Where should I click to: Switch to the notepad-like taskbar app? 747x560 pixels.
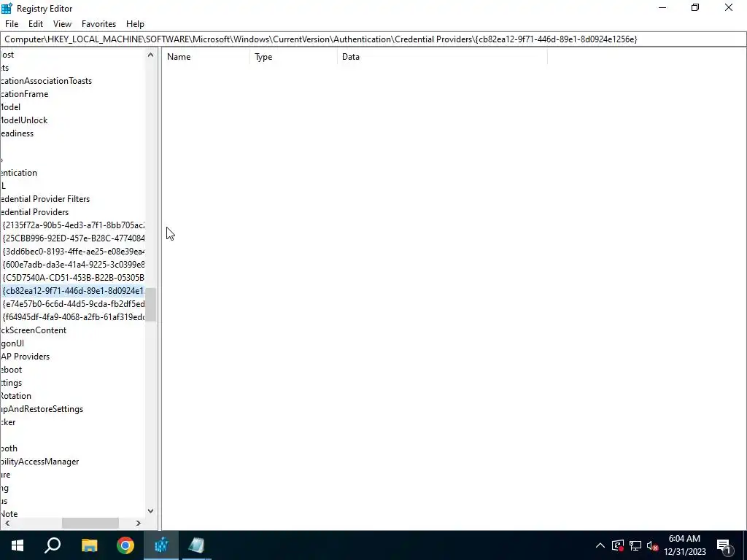(196, 545)
